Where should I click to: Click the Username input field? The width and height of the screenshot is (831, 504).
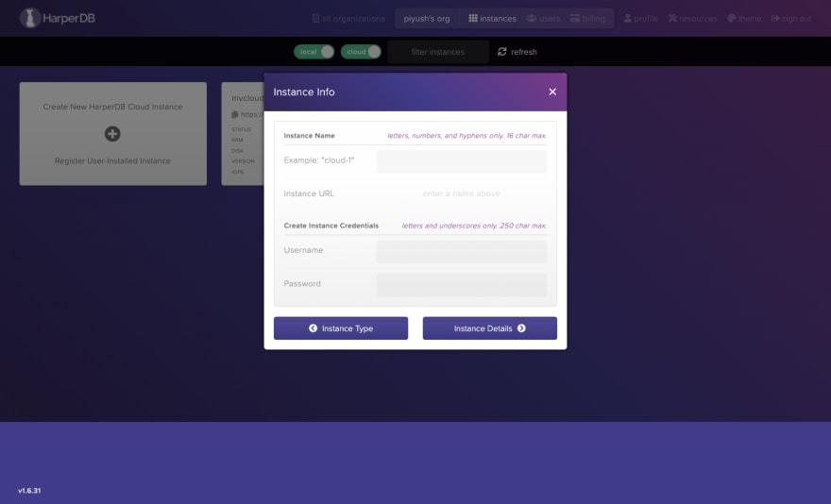pos(461,251)
